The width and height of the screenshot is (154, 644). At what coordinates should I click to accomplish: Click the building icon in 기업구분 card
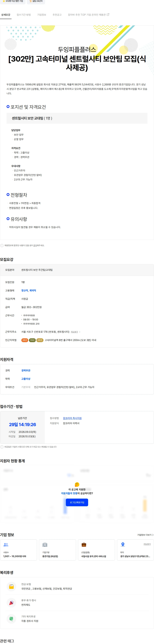pos(45,545)
